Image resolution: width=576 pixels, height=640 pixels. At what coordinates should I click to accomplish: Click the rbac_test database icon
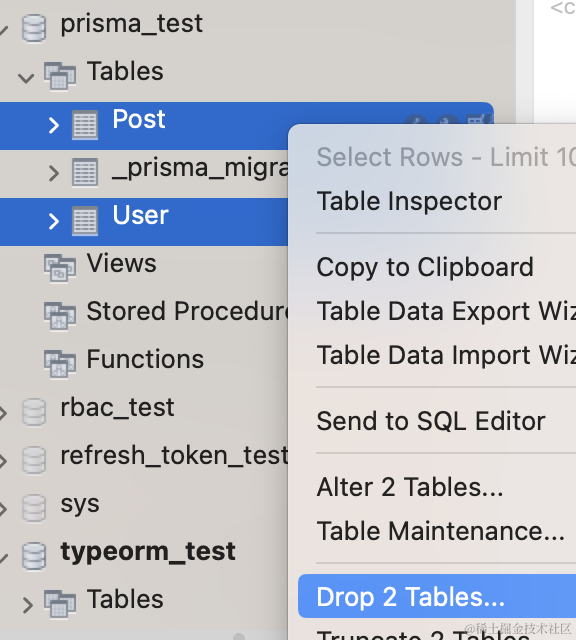33,412
